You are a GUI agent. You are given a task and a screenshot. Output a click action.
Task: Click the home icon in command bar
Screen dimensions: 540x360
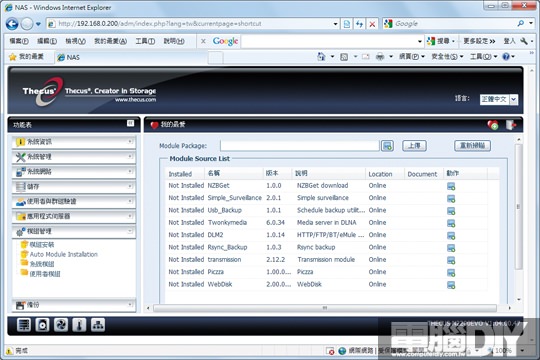(321, 56)
